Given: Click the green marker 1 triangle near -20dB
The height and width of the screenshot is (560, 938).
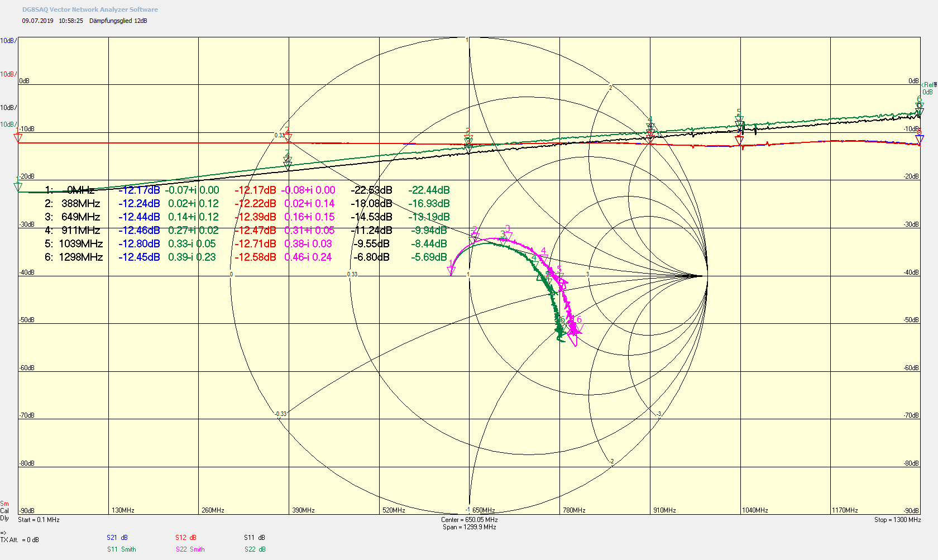Looking at the screenshot, I should tap(18, 186).
